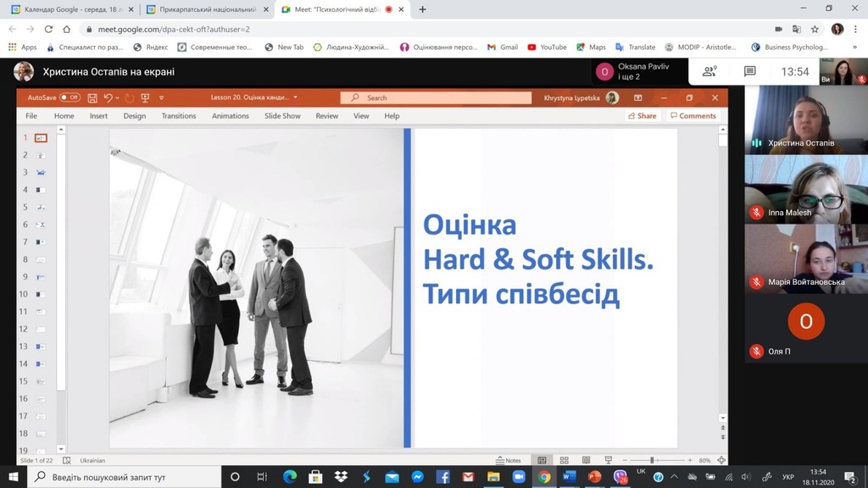868x488 pixels.
Task: Click the Save icon in PowerPoint
Action: [x=92, y=98]
